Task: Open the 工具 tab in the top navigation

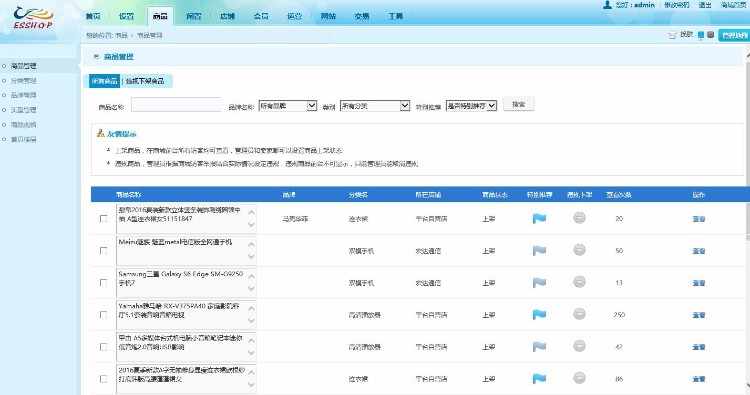Action: point(395,16)
